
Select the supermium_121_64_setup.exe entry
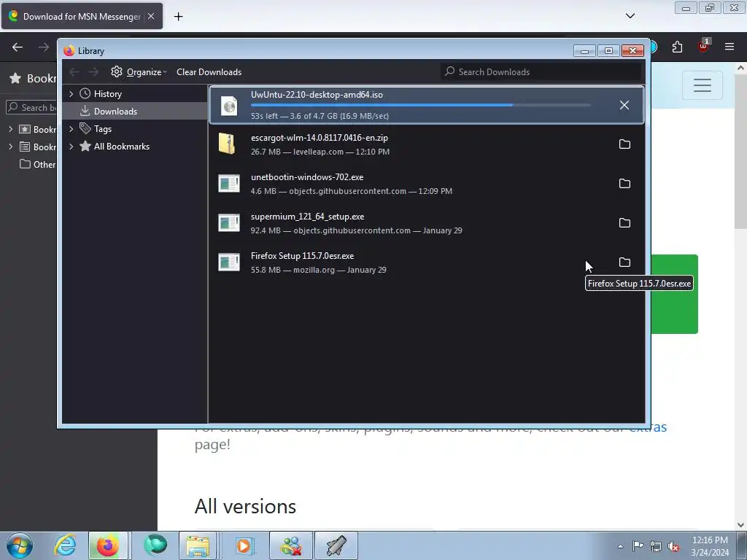pyautogui.click(x=426, y=223)
